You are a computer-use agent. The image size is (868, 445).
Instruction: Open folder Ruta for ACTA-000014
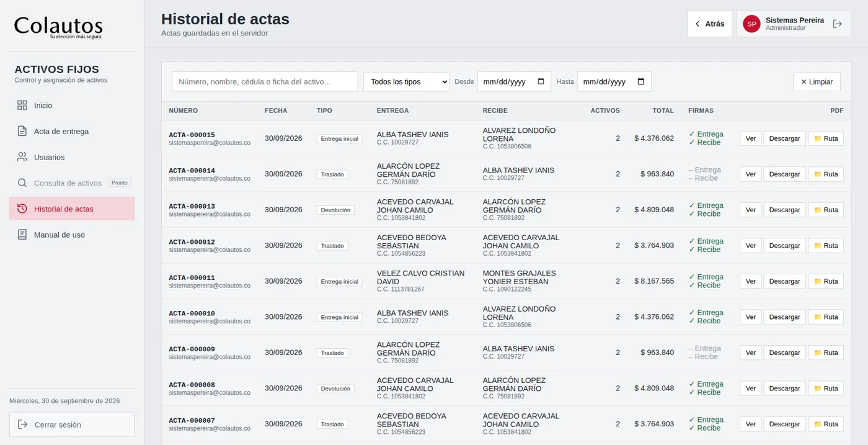pyautogui.click(x=826, y=174)
